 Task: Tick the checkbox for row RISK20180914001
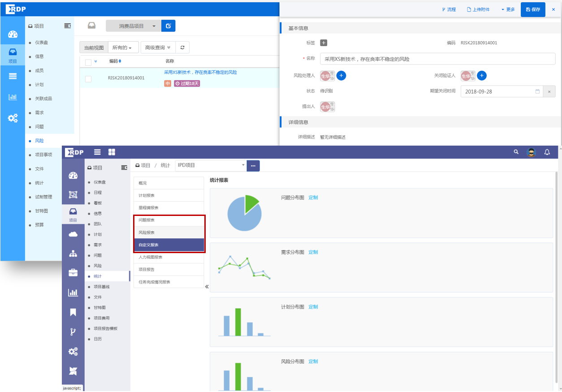pyautogui.click(x=88, y=79)
